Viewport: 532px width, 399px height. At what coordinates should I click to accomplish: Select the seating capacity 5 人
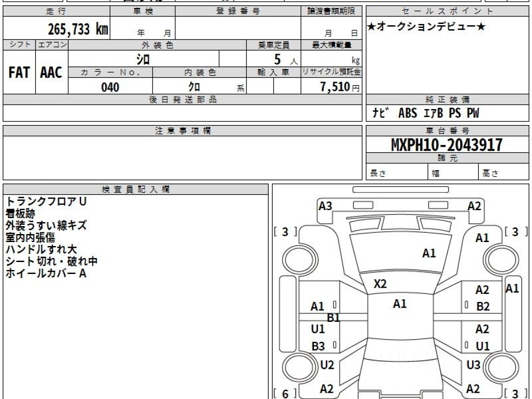tap(286, 59)
